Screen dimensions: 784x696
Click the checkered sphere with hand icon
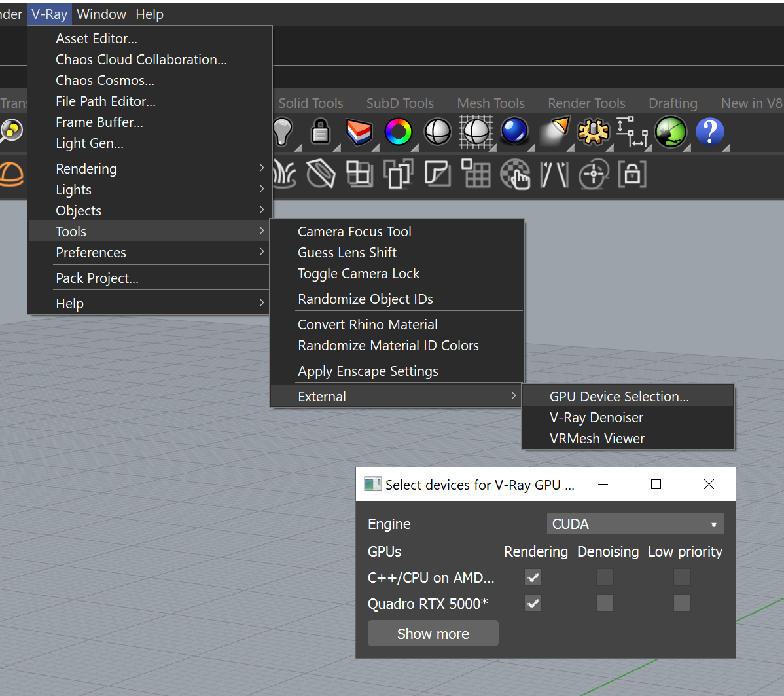515,174
